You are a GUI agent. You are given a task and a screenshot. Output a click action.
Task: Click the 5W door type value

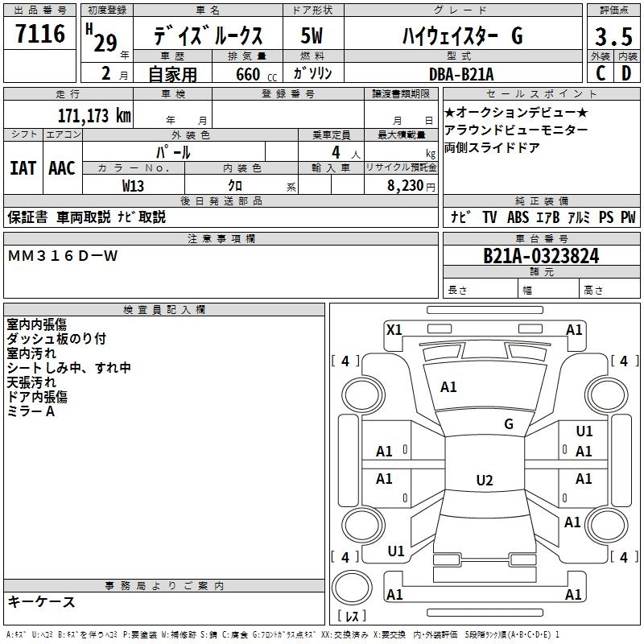[312, 35]
